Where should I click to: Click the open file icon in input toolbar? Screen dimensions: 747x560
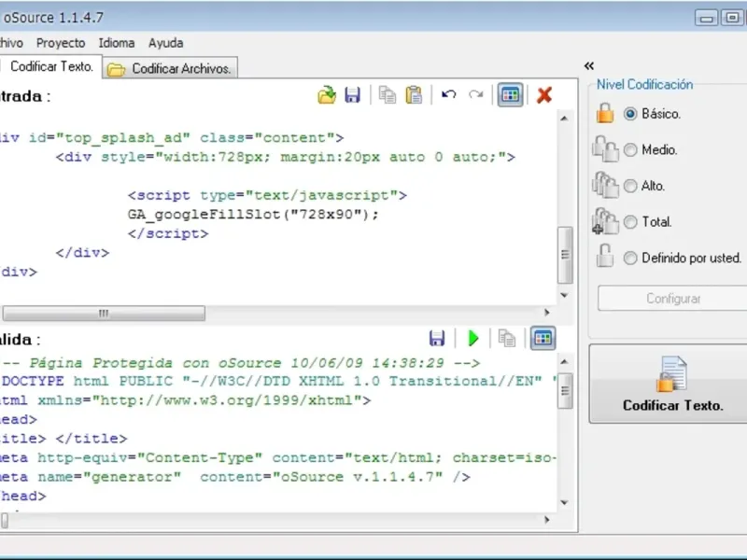326,95
